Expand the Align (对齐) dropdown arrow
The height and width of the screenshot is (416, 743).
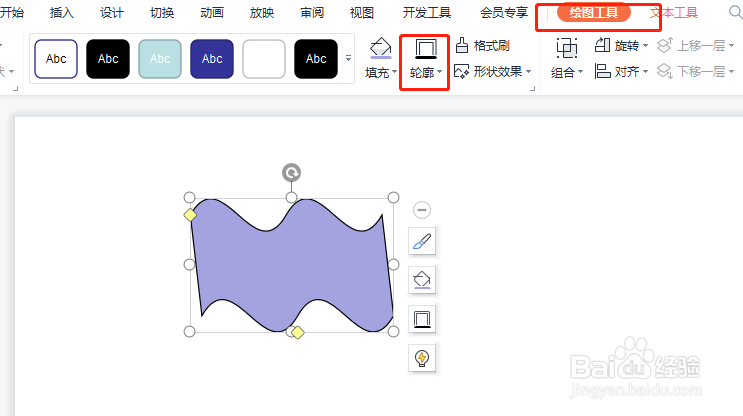[x=645, y=72]
